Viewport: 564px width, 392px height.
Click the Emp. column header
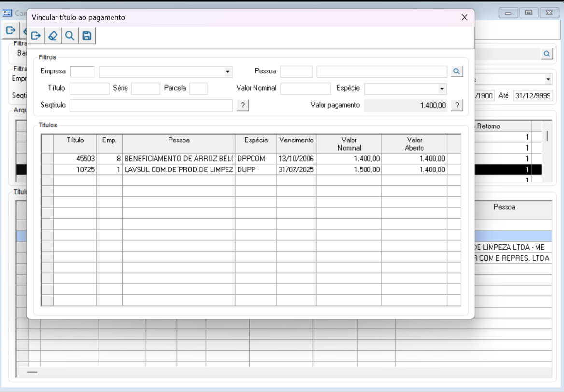(x=109, y=144)
